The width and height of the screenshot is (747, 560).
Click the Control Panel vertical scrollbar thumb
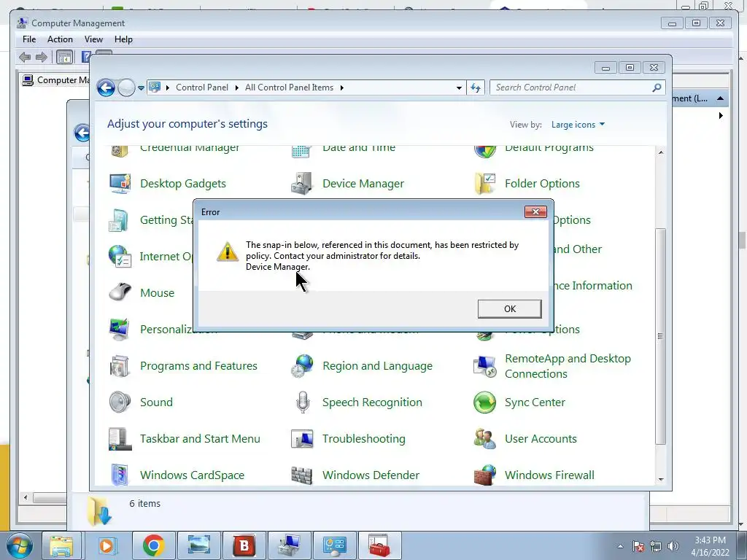661,336
